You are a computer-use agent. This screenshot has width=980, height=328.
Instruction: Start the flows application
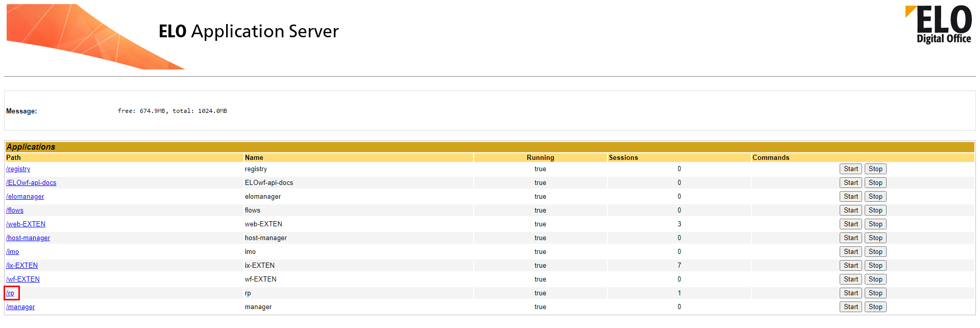(851, 210)
